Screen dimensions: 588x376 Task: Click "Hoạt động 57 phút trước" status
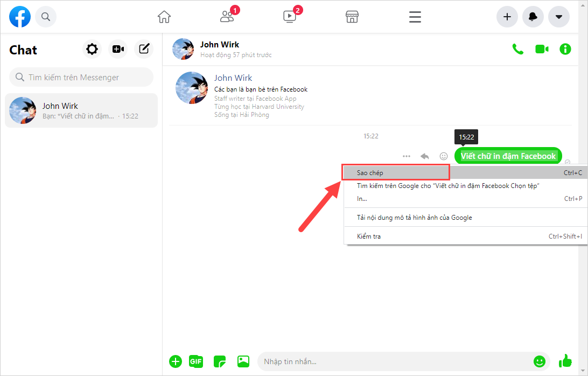point(236,55)
